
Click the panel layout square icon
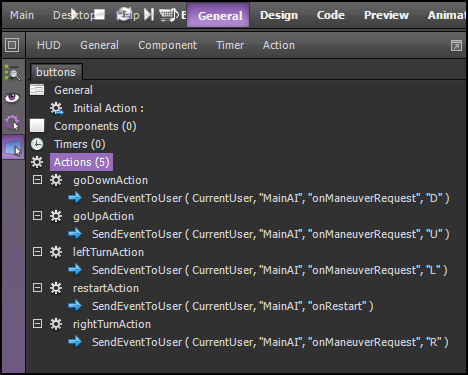point(12,45)
